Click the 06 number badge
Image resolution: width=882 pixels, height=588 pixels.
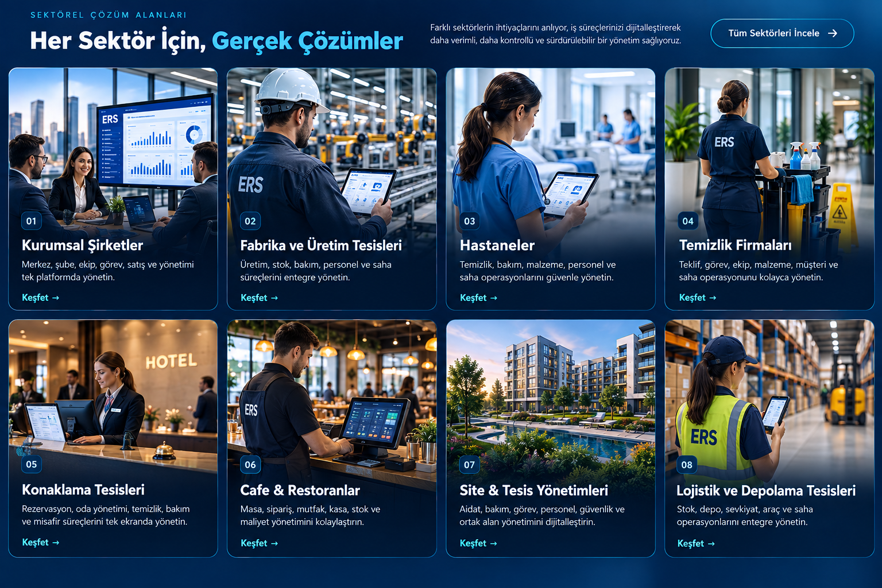pos(250,465)
